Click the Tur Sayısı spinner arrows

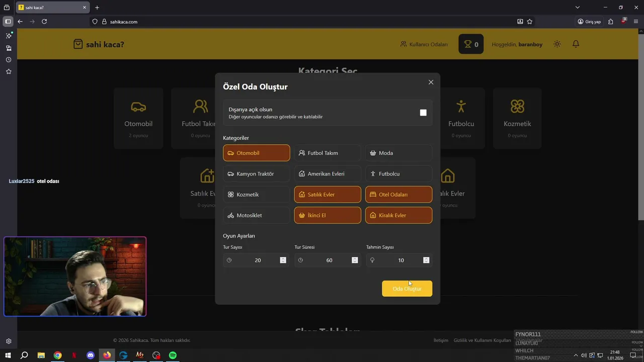tap(283, 260)
